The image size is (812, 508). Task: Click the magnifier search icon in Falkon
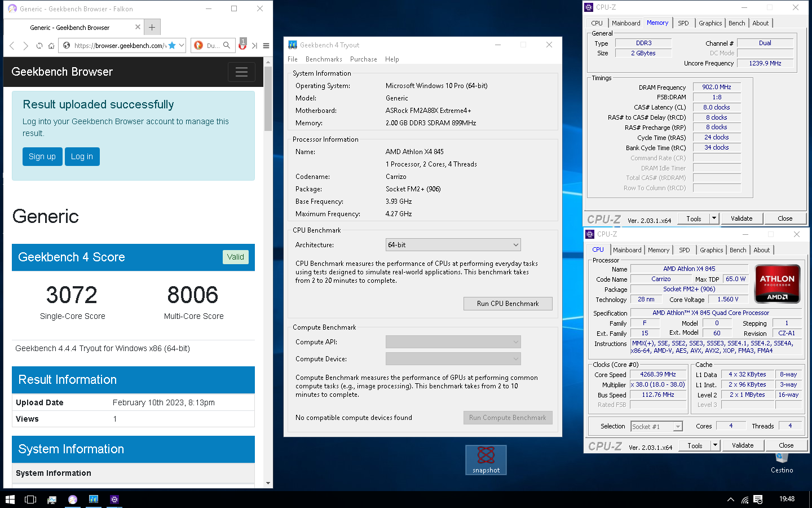click(x=227, y=45)
